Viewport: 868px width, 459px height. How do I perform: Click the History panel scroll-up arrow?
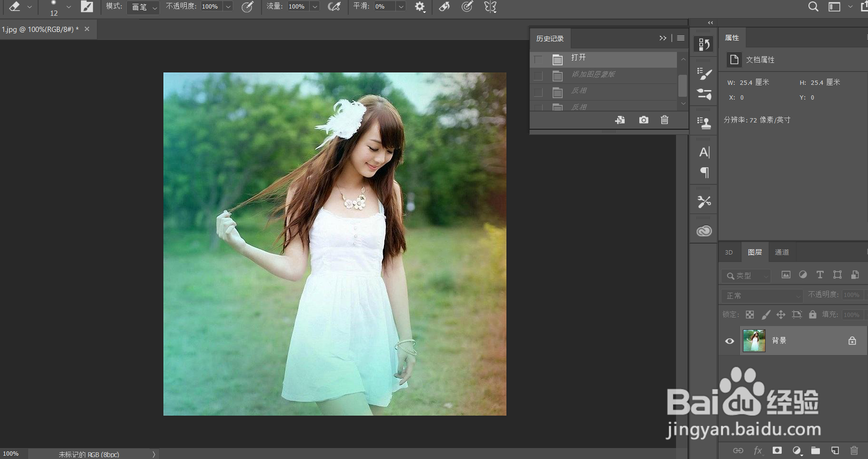(683, 59)
